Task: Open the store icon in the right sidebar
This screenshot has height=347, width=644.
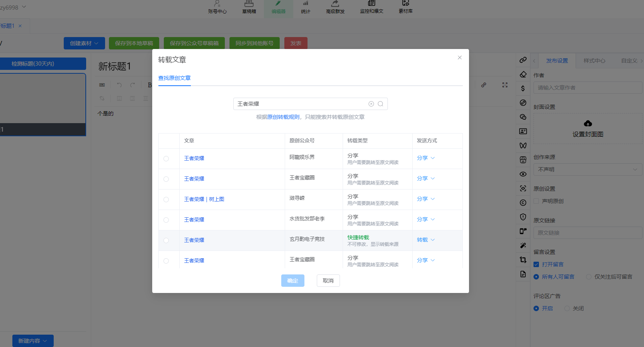Action: 523,160
